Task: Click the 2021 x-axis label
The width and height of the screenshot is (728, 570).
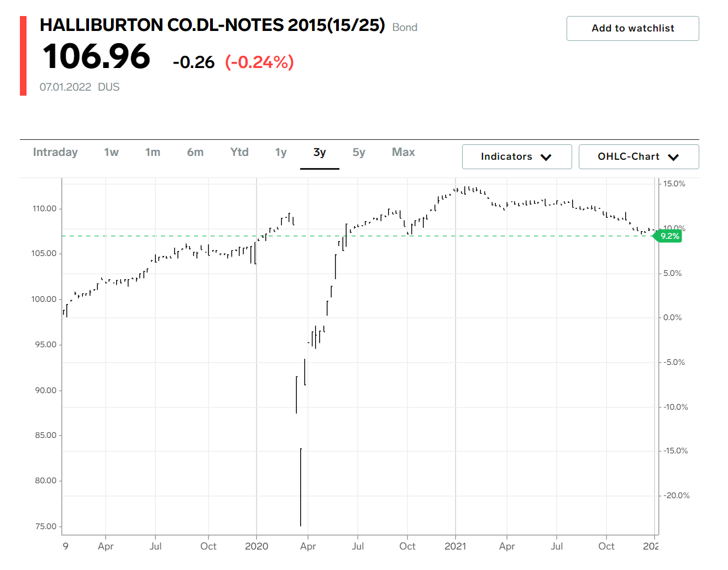Action: [455, 546]
